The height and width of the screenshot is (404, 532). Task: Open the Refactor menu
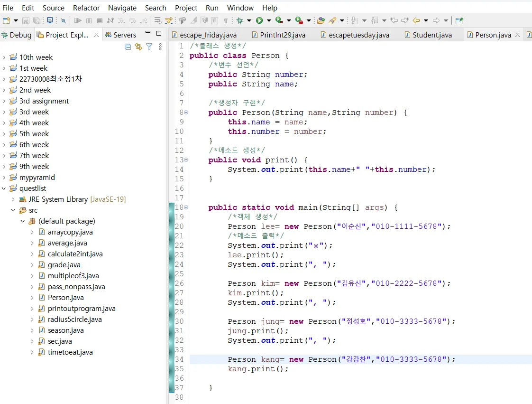[x=86, y=8]
